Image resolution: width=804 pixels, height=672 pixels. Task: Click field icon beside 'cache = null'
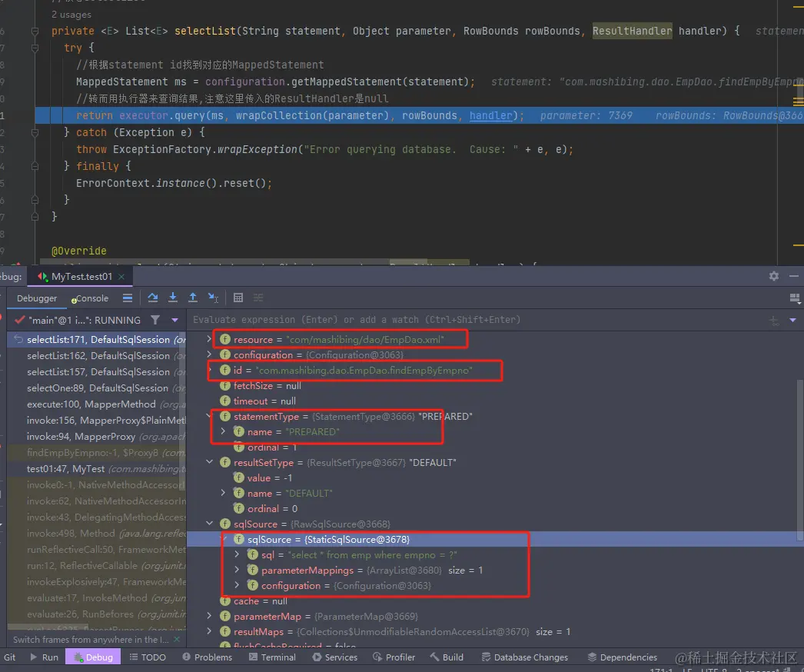(225, 600)
